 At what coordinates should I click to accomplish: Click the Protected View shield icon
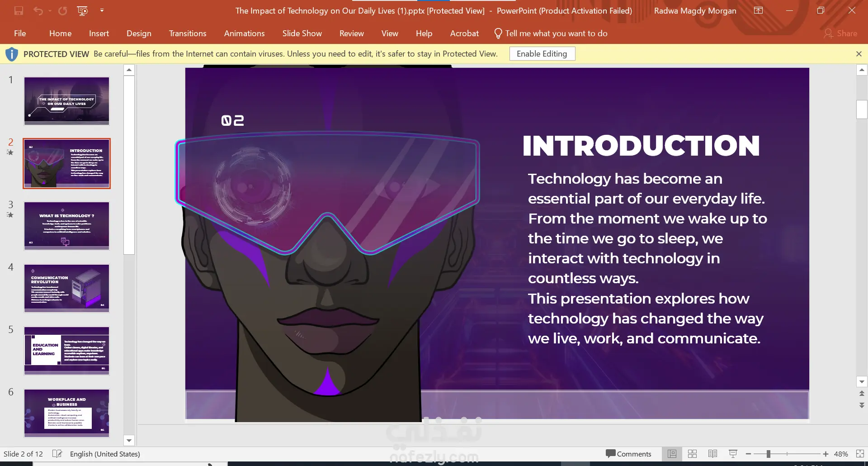click(x=12, y=54)
